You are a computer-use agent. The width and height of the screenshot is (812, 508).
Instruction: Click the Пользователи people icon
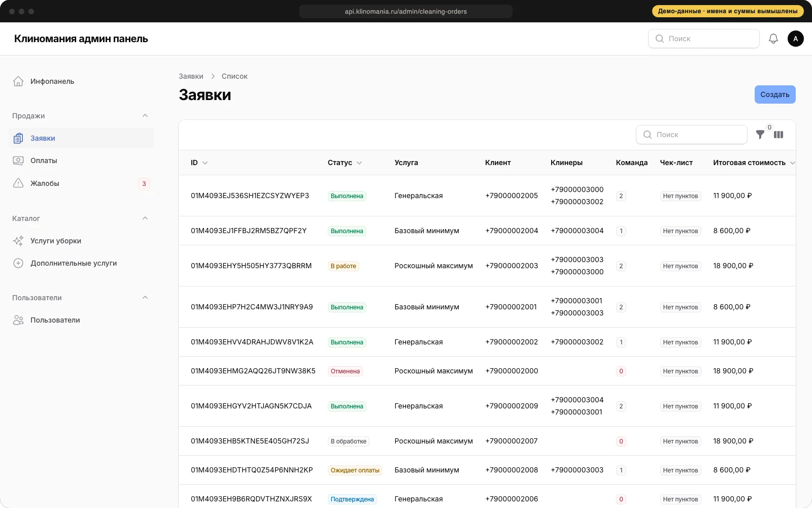click(x=18, y=320)
